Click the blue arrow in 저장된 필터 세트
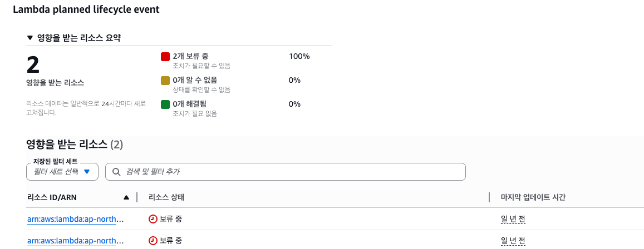 (x=87, y=172)
